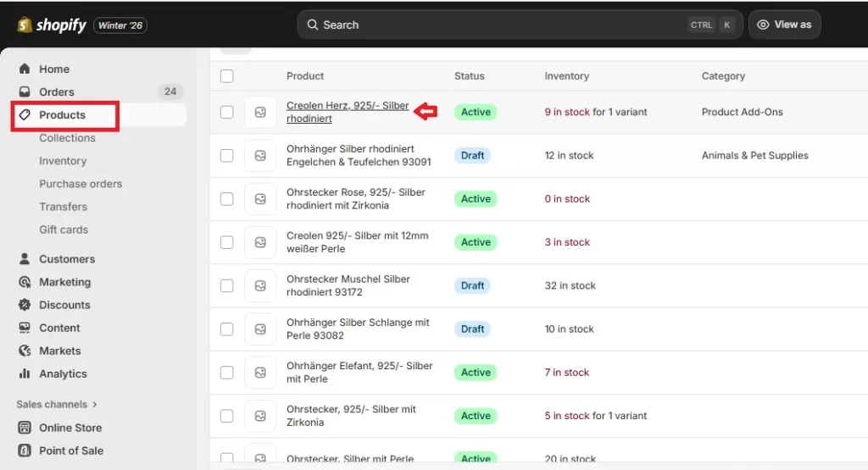Image resolution: width=868 pixels, height=470 pixels.
Task: Click the Markets globe icon
Action: pos(25,351)
